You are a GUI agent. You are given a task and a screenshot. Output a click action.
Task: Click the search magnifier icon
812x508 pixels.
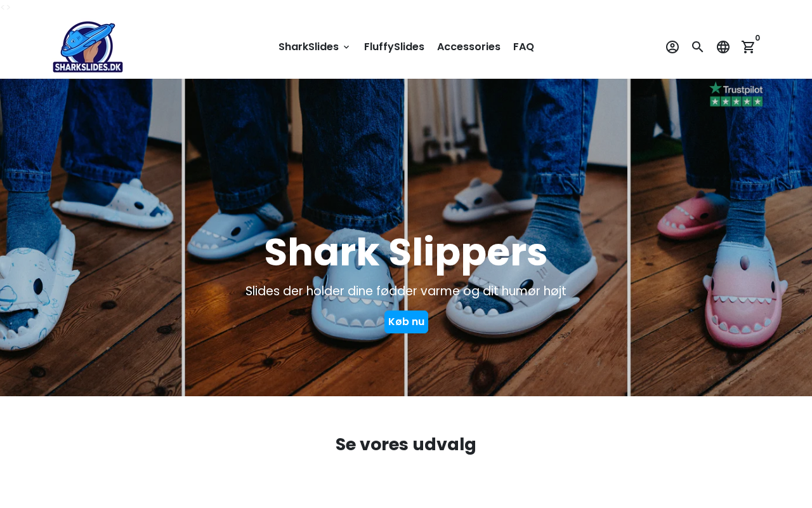698,47
